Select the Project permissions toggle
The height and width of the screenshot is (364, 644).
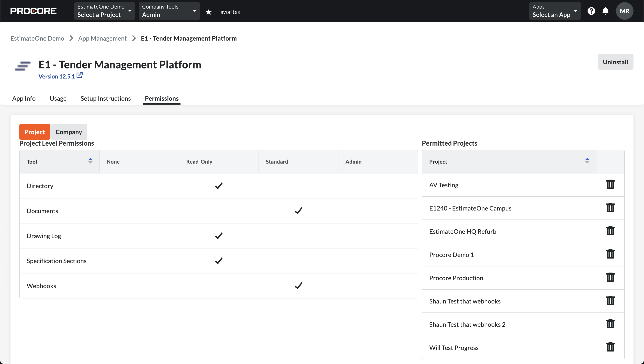[35, 132]
